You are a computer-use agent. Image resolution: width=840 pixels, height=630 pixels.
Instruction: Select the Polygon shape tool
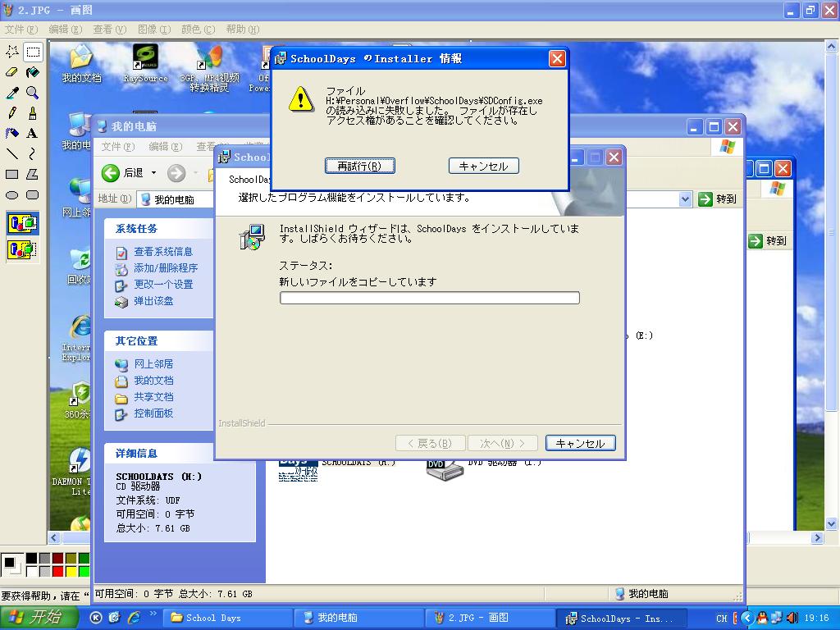[x=33, y=174]
